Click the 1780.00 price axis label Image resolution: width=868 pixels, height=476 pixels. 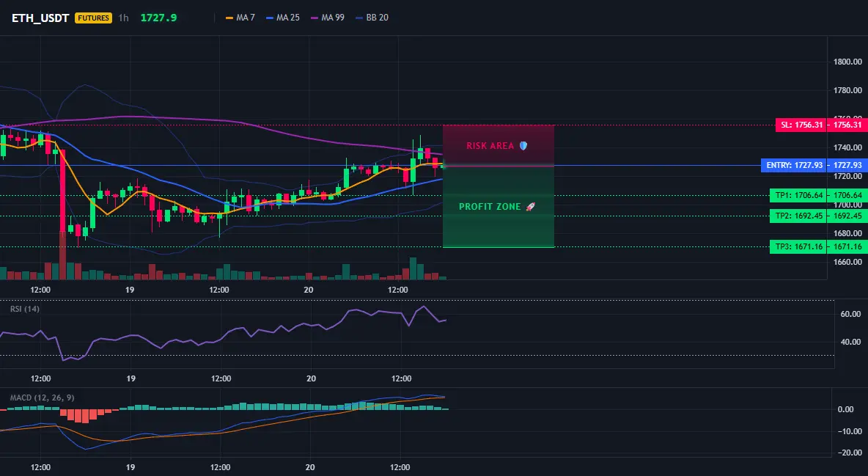pyautogui.click(x=847, y=90)
